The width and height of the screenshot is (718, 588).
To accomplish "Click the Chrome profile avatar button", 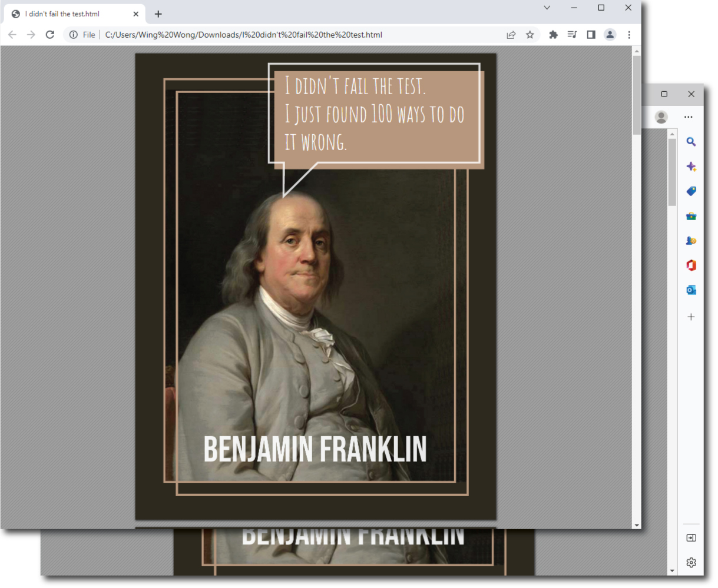I will pyautogui.click(x=610, y=35).
